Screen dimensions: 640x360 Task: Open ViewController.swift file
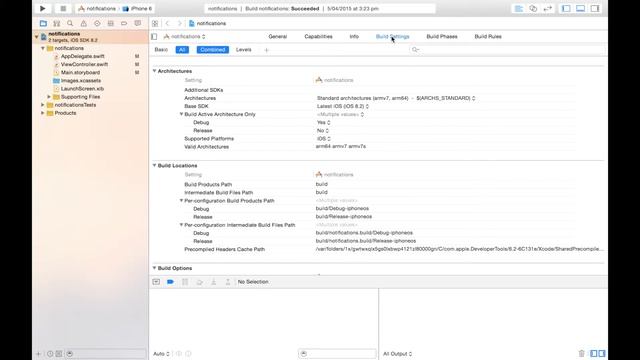coord(84,64)
